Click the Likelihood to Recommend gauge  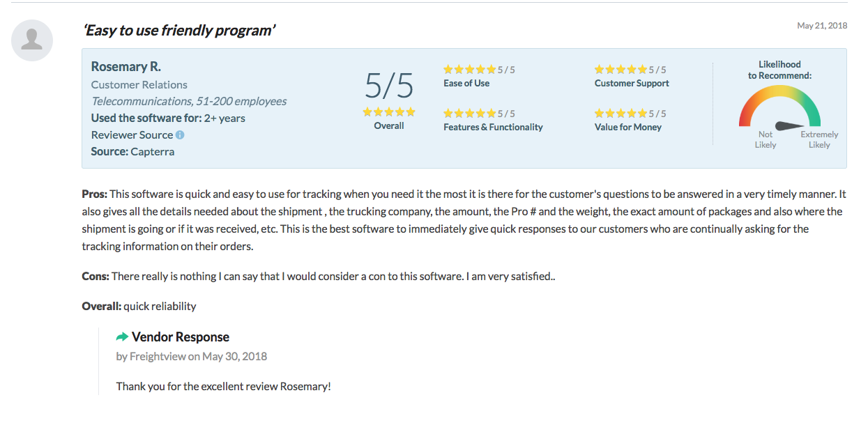(779, 107)
